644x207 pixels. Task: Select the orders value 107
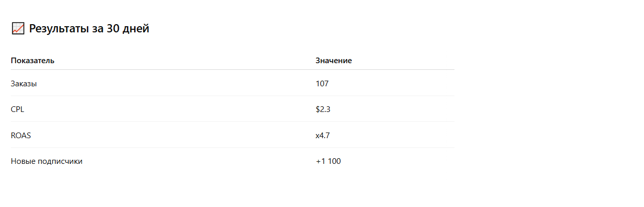pos(322,84)
